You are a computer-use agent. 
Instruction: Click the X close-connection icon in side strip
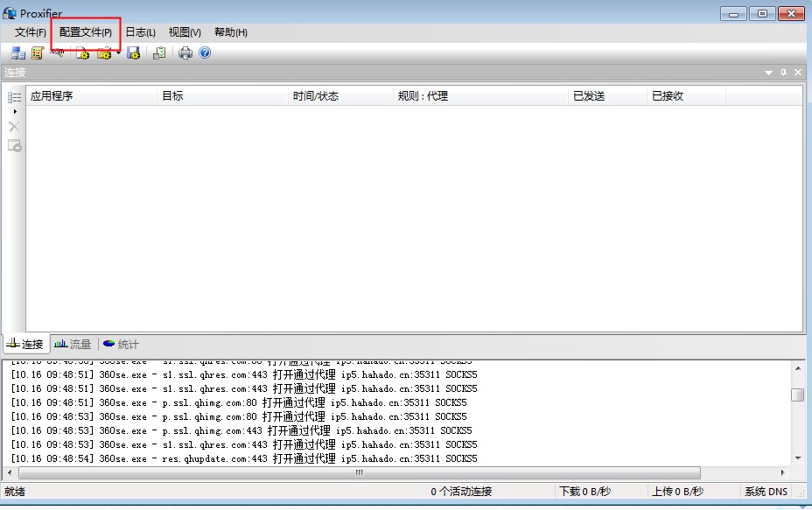(x=15, y=127)
